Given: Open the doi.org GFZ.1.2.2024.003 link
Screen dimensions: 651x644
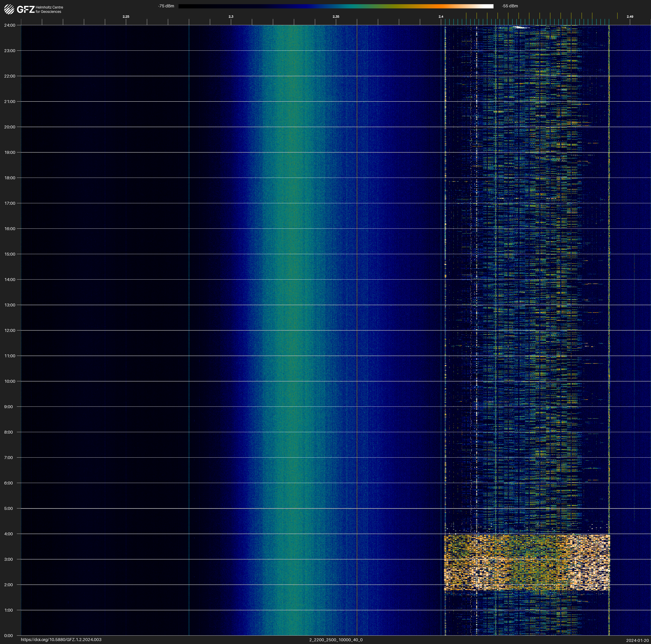Looking at the screenshot, I should click(61, 640).
